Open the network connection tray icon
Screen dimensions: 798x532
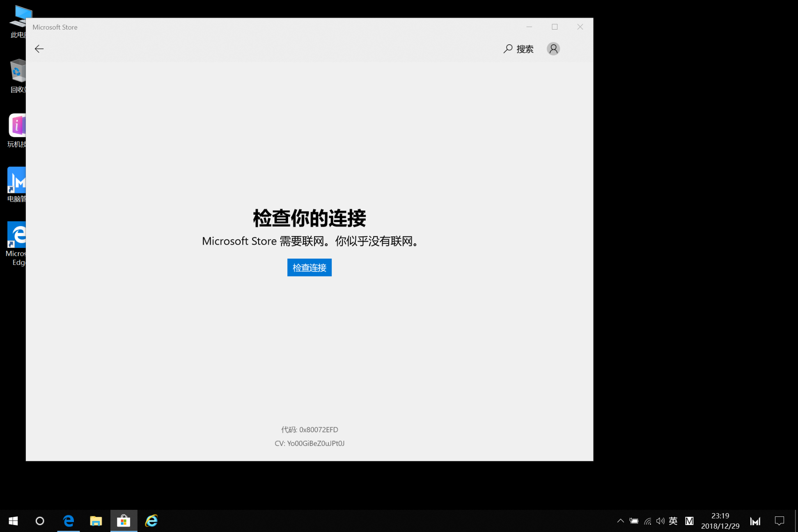pyautogui.click(x=648, y=521)
